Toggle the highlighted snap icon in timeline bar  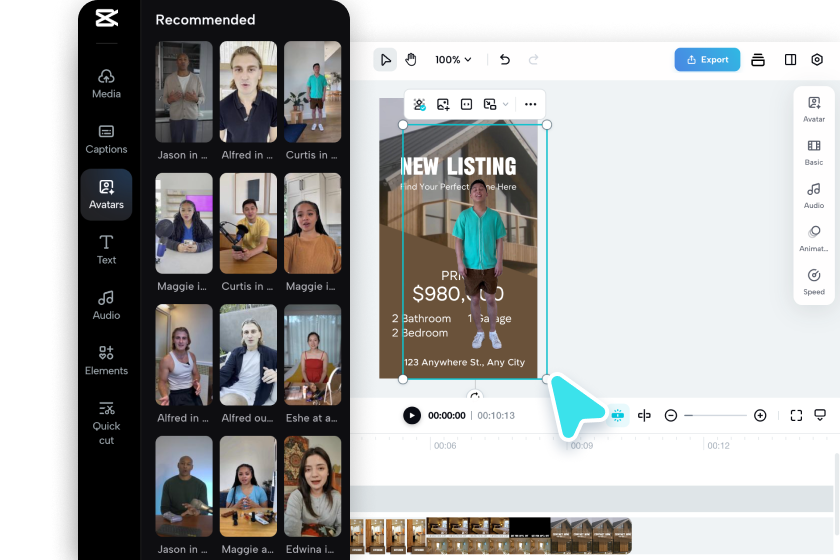(x=618, y=415)
